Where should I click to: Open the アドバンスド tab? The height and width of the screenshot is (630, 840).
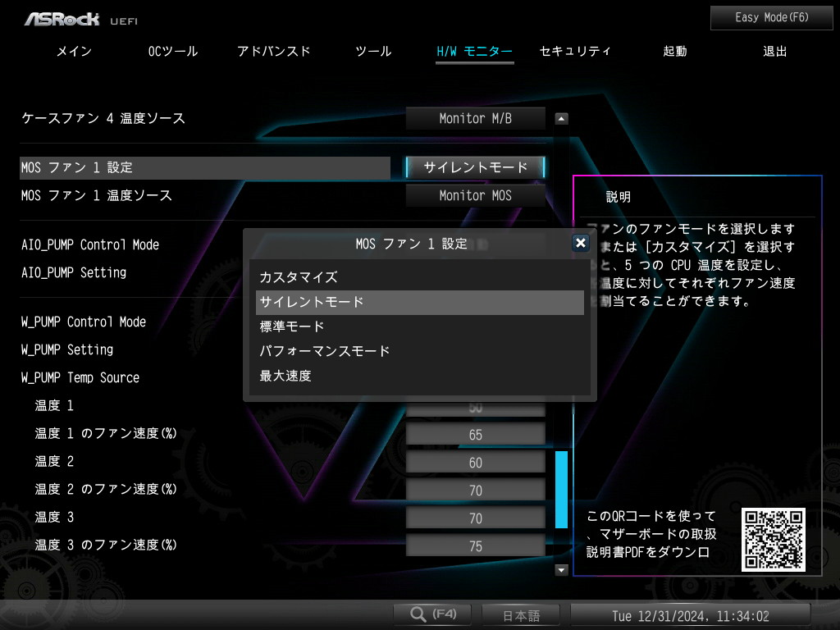tap(274, 52)
